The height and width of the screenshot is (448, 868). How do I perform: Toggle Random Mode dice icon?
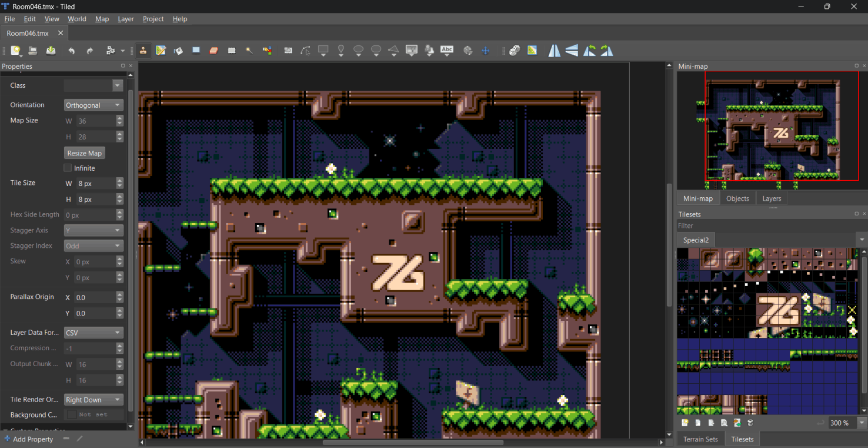pyautogui.click(x=515, y=51)
